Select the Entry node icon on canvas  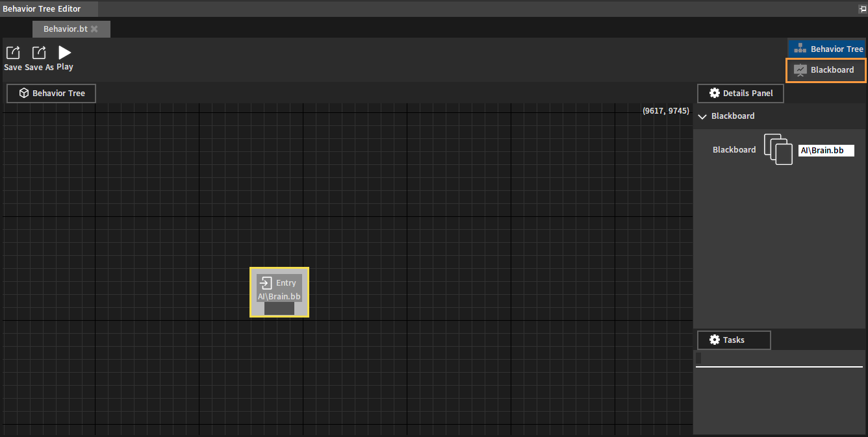click(265, 282)
